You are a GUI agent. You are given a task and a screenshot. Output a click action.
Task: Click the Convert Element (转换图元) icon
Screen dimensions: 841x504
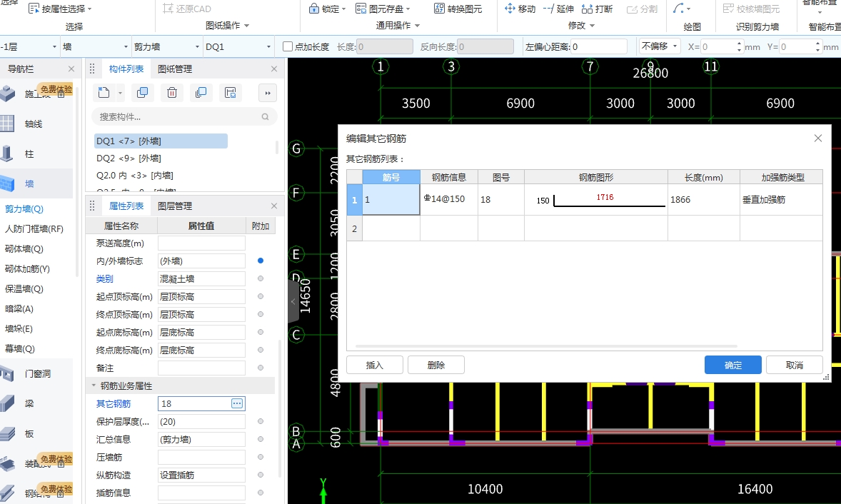[439, 8]
